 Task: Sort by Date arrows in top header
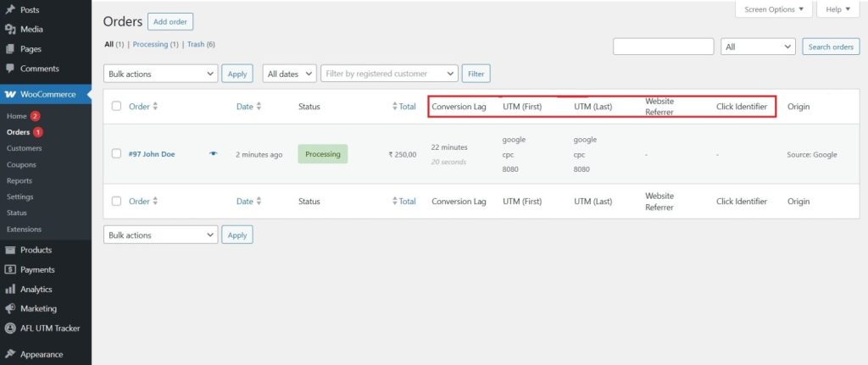259,107
